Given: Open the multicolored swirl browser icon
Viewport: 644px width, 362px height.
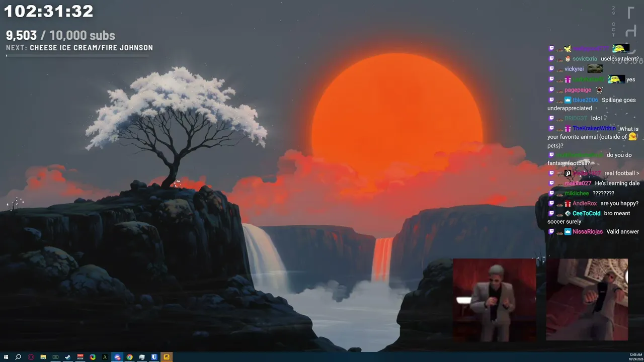Looking at the screenshot, I should pyautogui.click(x=93, y=357).
